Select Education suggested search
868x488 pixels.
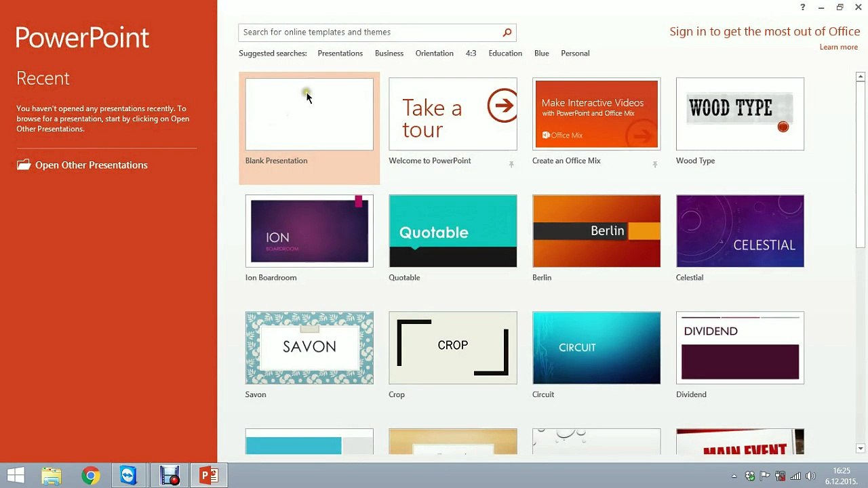(x=505, y=53)
